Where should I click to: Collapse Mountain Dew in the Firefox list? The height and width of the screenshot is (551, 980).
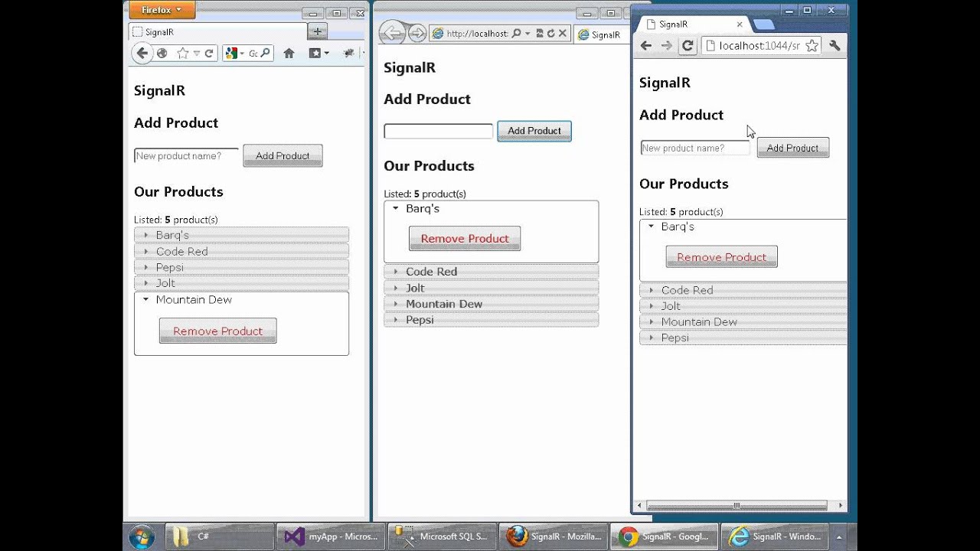[x=241, y=300]
